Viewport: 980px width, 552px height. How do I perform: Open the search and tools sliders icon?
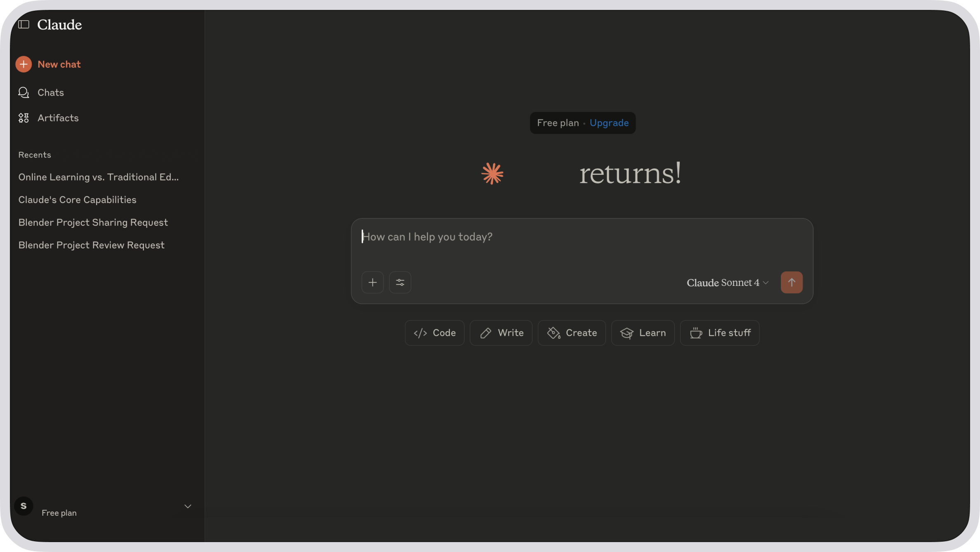click(400, 283)
